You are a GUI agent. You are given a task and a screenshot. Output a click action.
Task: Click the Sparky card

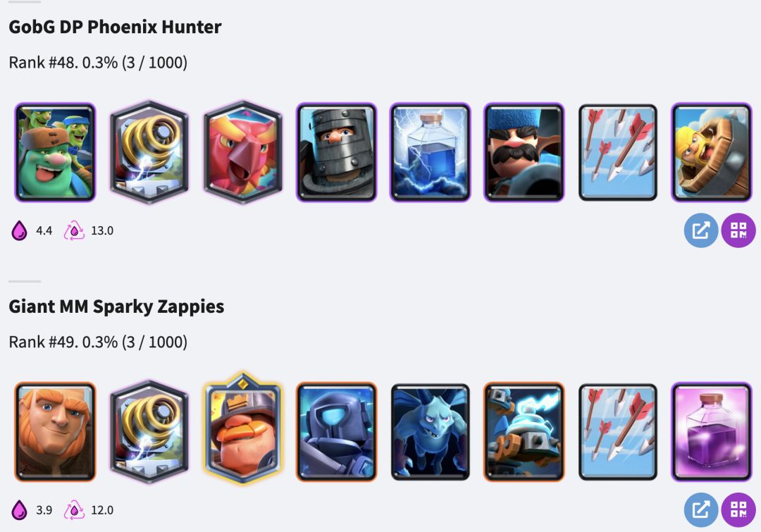pyautogui.click(x=524, y=431)
